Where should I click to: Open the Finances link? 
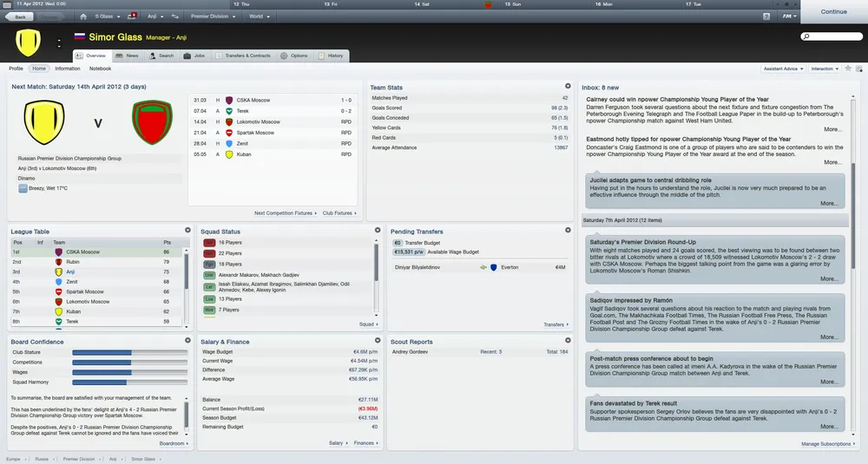366,443
